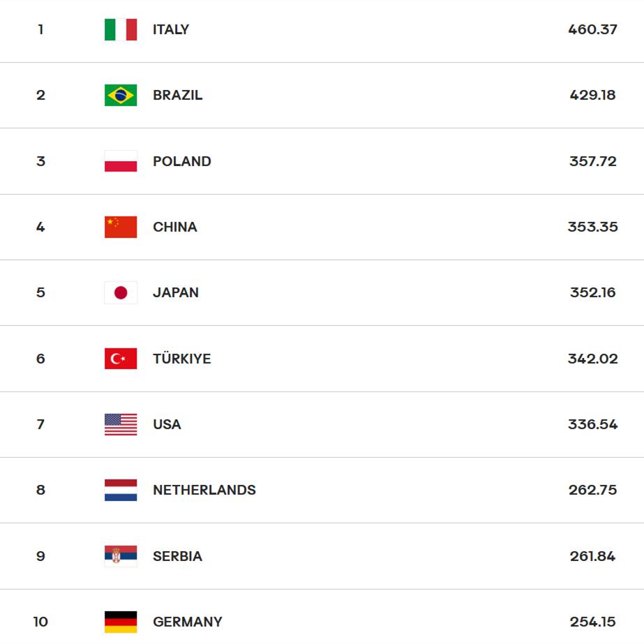
Task: Select the POLAND team name
Action: (x=182, y=161)
